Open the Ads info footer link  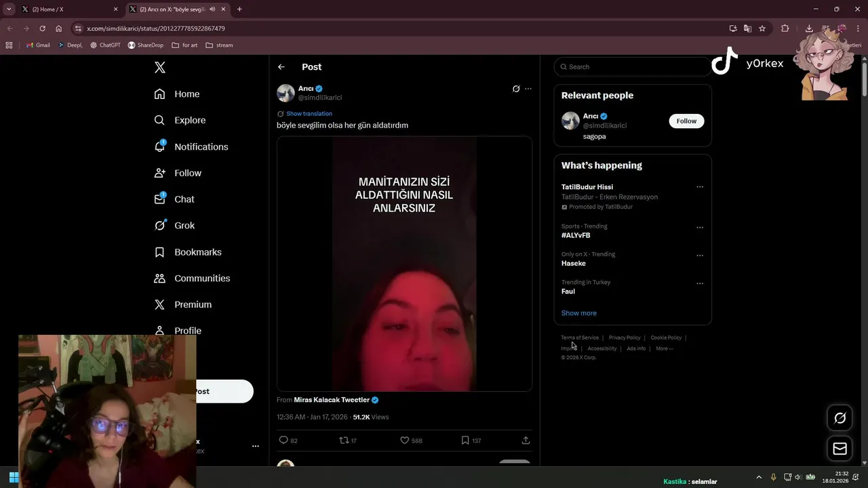[x=636, y=348]
